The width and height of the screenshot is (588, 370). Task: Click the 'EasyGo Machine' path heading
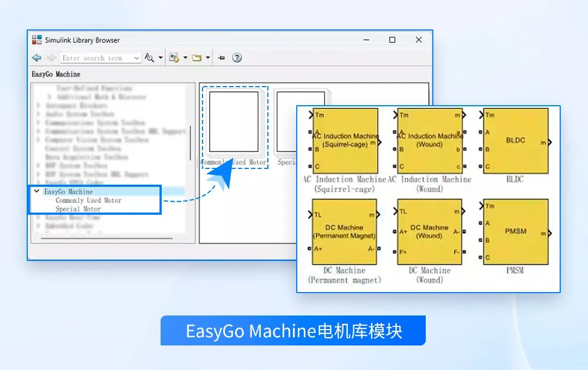56,74
